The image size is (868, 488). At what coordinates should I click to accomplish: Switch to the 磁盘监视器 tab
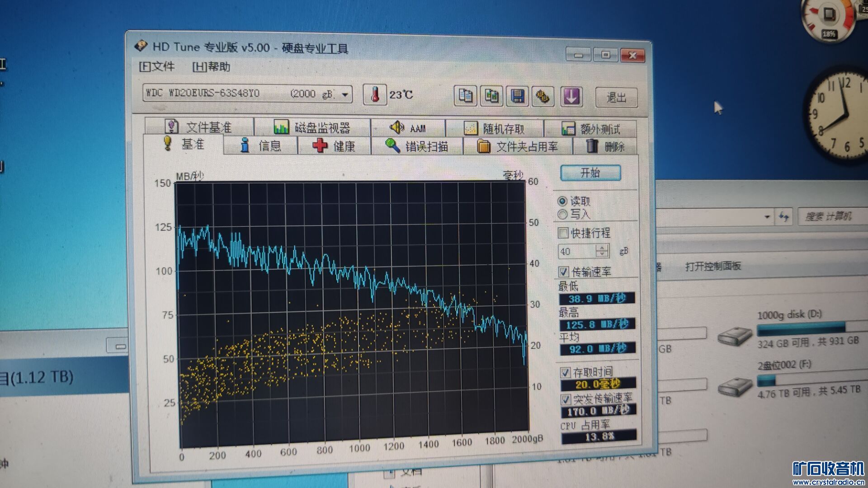[312, 127]
